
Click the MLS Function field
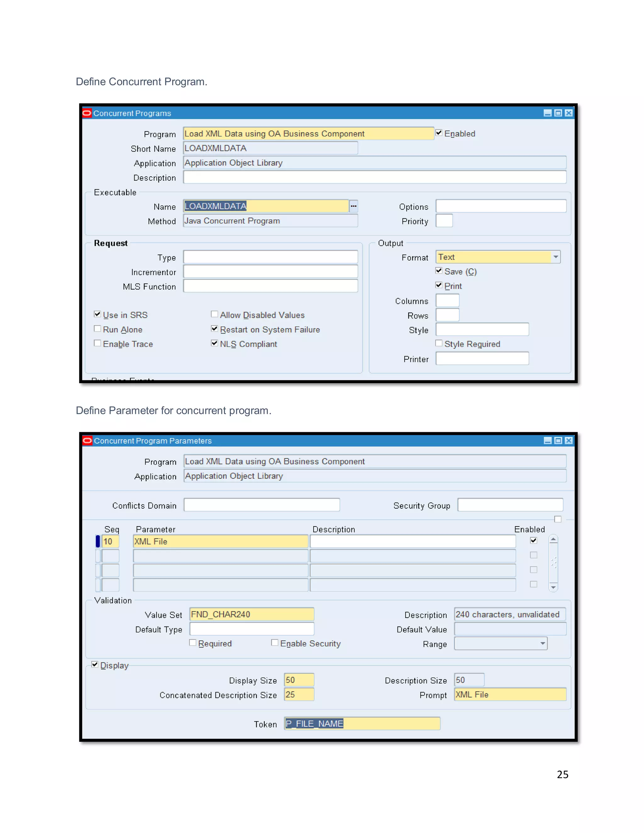[x=270, y=286]
